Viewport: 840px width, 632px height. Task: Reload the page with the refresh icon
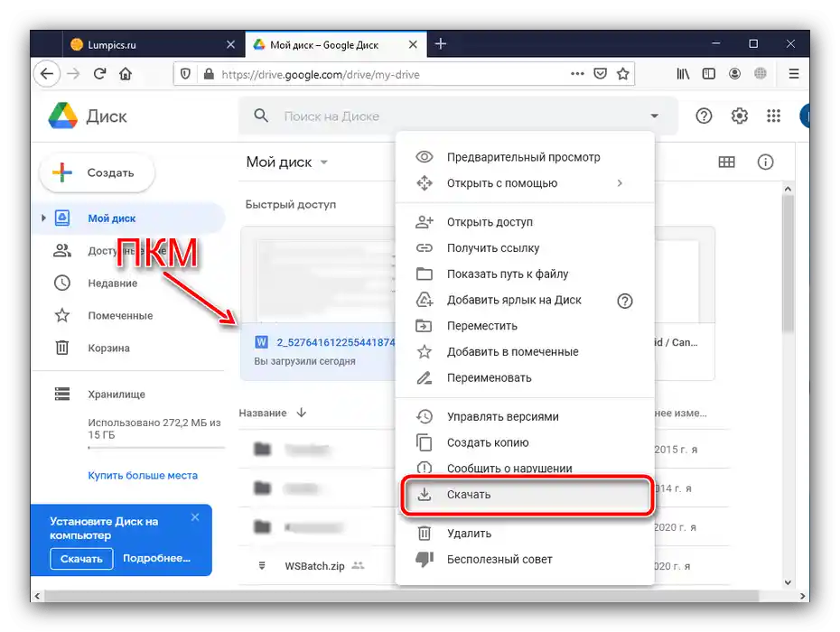click(x=99, y=74)
